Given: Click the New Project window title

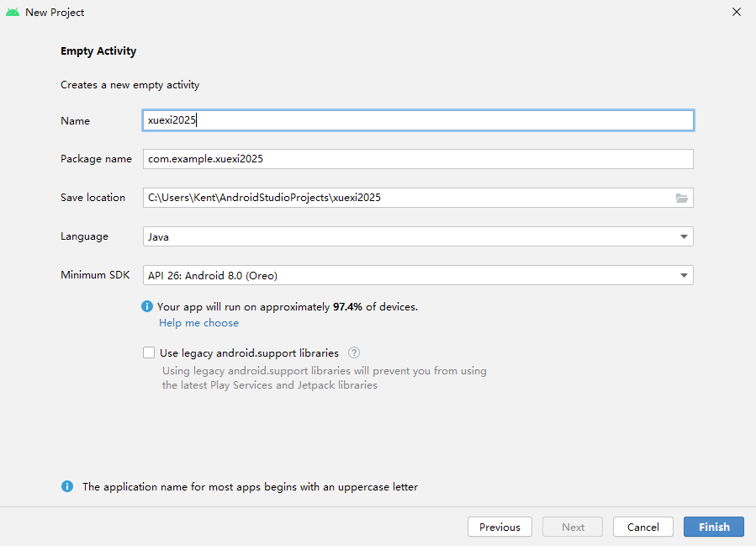Looking at the screenshot, I should 55,13.
